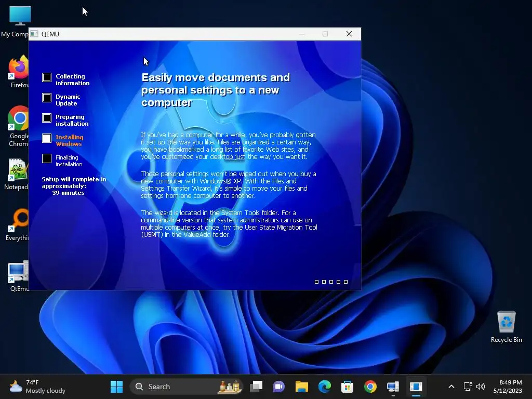Show hidden system tray icons
Image resolution: width=532 pixels, height=399 pixels.
pyautogui.click(x=451, y=387)
